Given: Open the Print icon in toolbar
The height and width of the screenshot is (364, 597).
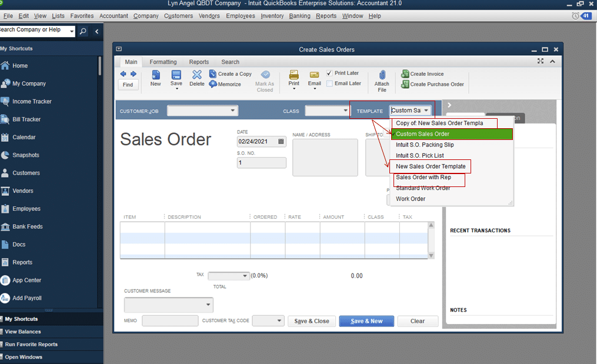Looking at the screenshot, I should click(294, 75).
